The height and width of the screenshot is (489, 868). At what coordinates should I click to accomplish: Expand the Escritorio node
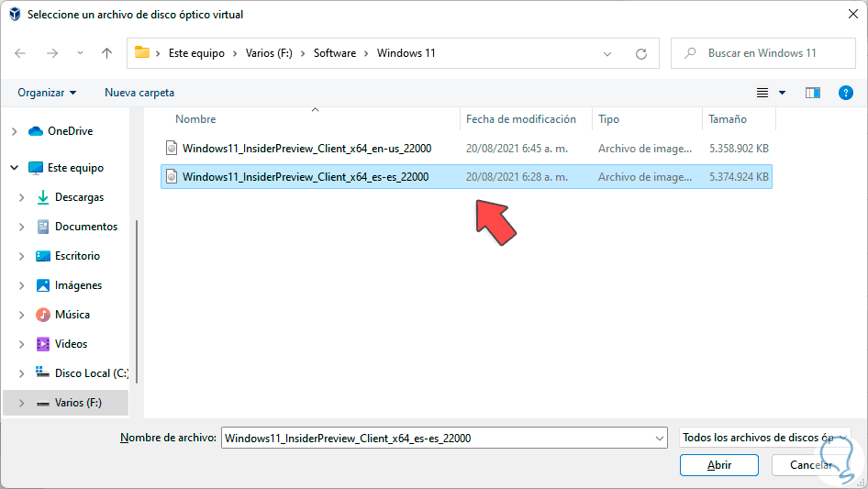pyautogui.click(x=22, y=256)
